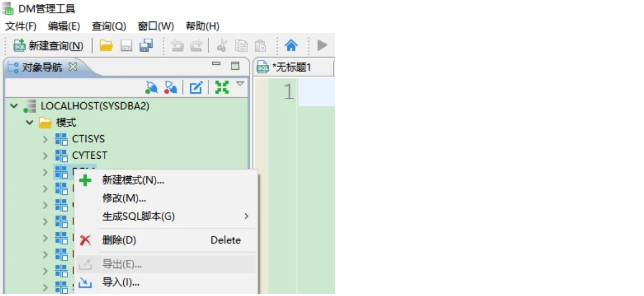Open the 生成SQL脚本(G) submenu

pyautogui.click(x=166, y=216)
